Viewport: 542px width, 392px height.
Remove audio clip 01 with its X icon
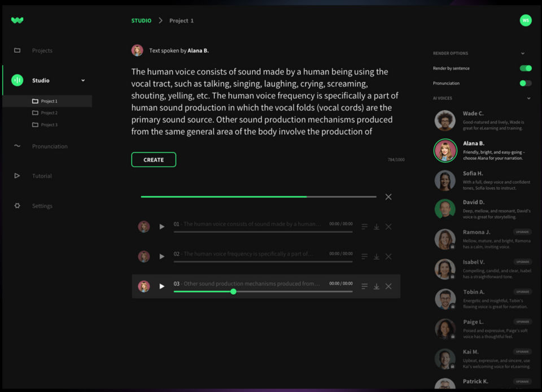click(x=388, y=227)
